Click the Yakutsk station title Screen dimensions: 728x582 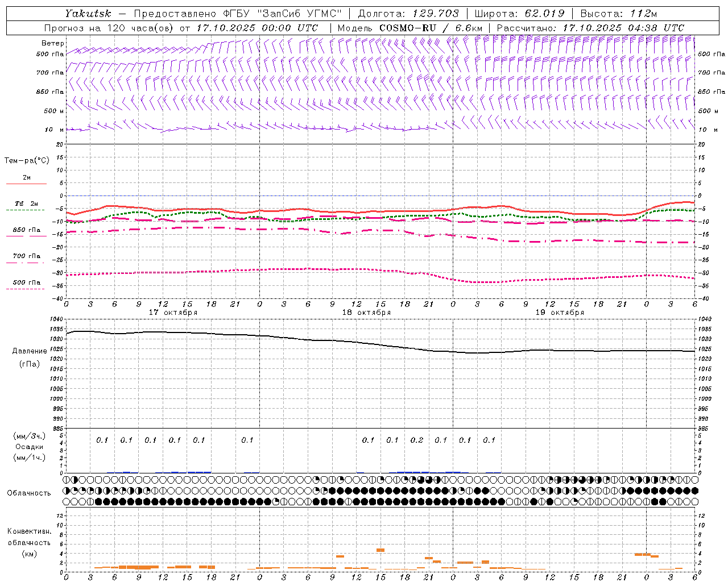point(88,13)
